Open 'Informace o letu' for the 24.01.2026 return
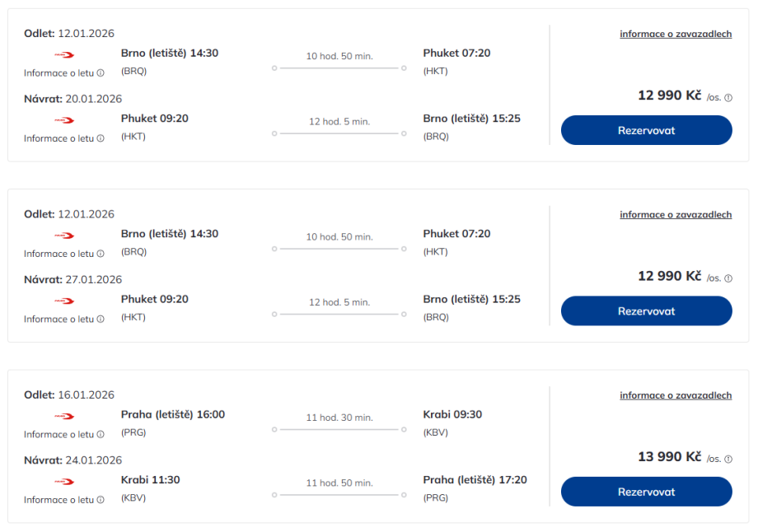 58,500
